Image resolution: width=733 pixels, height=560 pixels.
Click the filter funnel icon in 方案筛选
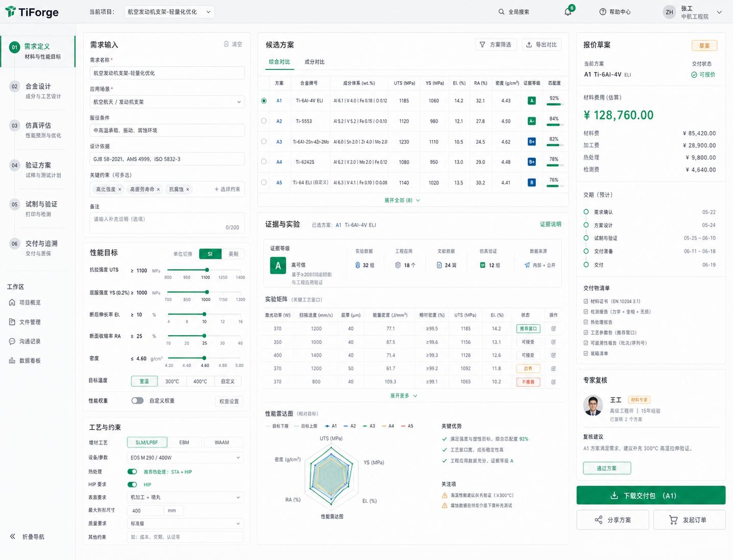click(482, 44)
